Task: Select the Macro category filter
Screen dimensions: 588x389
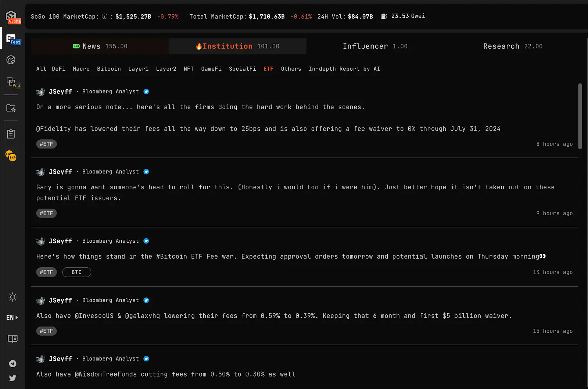Action: click(x=81, y=69)
